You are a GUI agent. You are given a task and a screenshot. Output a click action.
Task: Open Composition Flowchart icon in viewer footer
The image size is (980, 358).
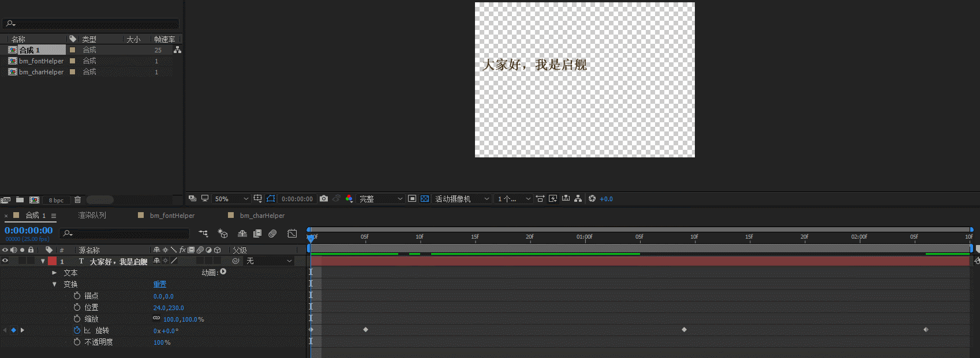578,198
